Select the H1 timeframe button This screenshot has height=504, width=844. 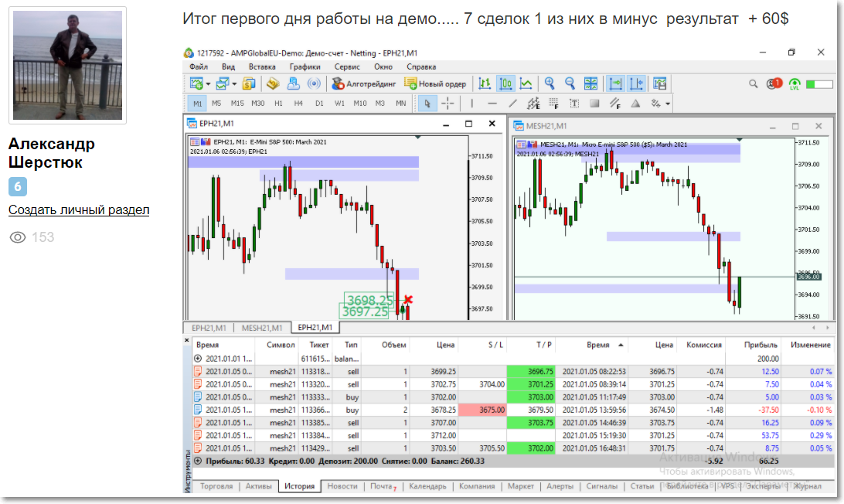coord(278,104)
